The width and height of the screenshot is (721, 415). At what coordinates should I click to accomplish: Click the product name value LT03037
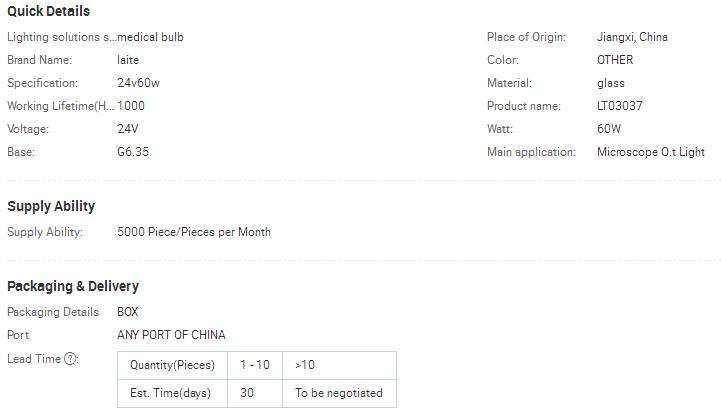pyautogui.click(x=620, y=106)
